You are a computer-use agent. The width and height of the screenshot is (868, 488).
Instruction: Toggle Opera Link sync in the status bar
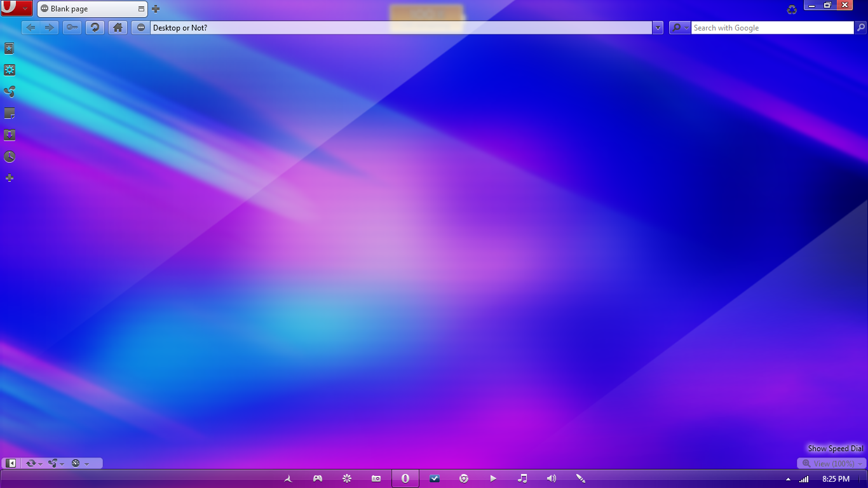31,463
